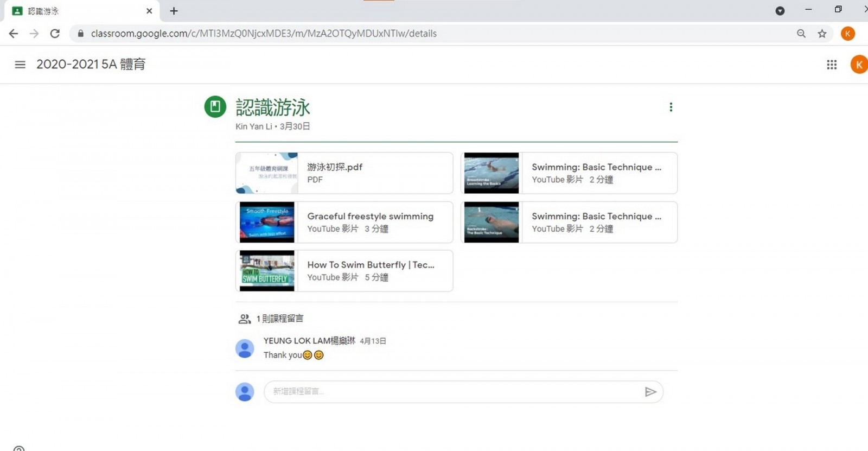
Task: Bookmark this page with star icon
Action: point(822,34)
